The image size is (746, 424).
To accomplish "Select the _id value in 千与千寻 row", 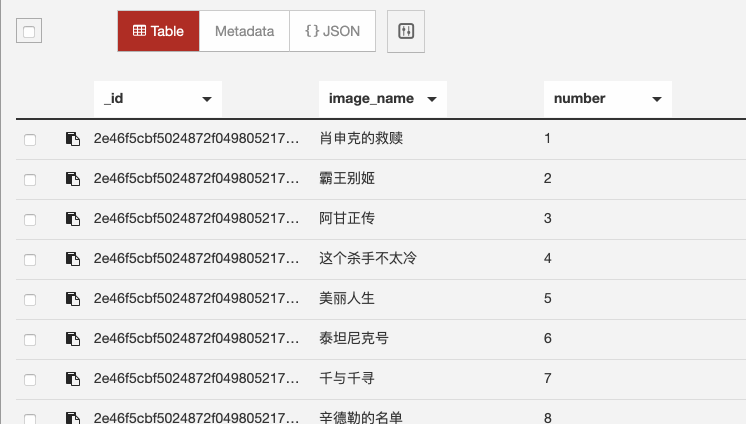I will click(x=196, y=378).
